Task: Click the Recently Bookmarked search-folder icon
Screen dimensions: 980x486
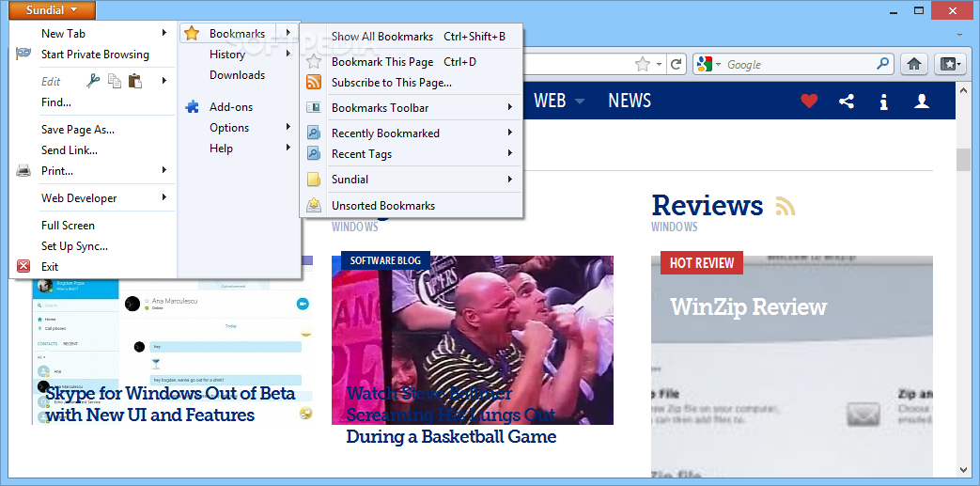Action: (314, 133)
